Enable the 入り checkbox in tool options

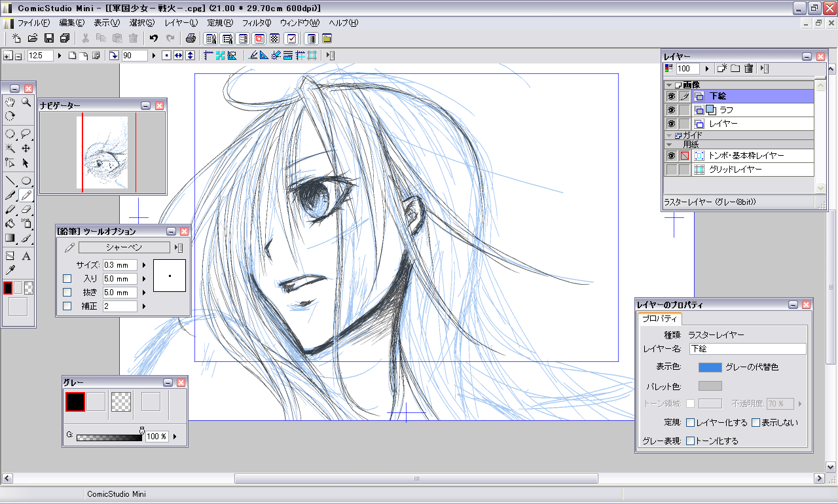[x=67, y=279]
